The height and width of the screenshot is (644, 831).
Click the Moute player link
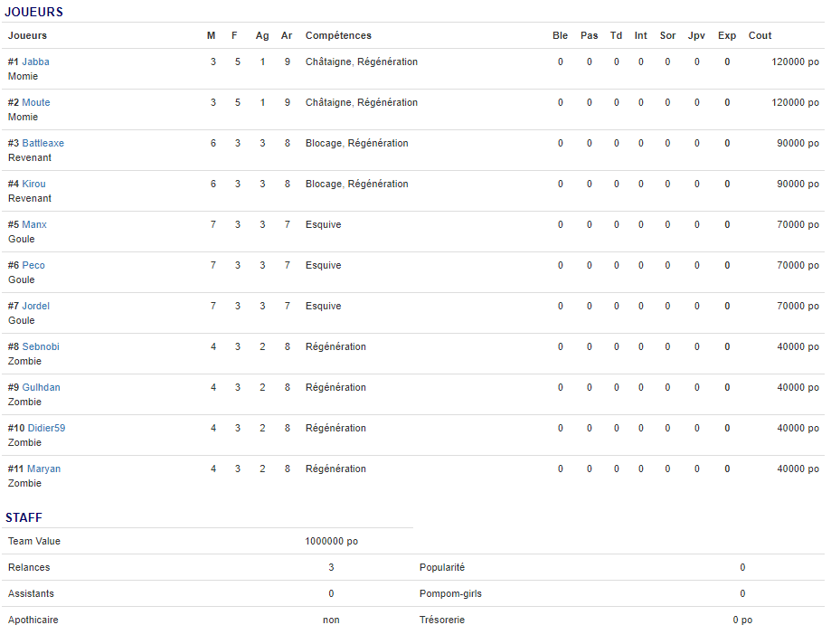coord(36,102)
